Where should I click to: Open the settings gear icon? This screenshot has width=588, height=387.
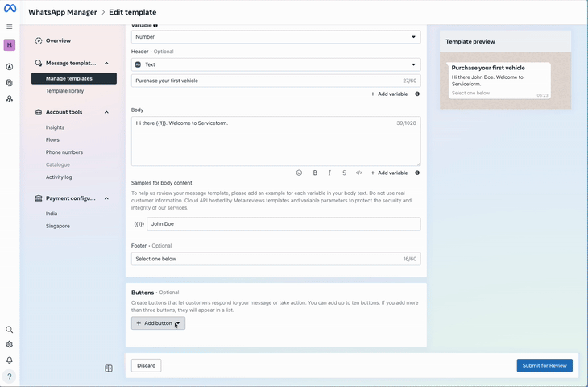(x=10, y=344)
